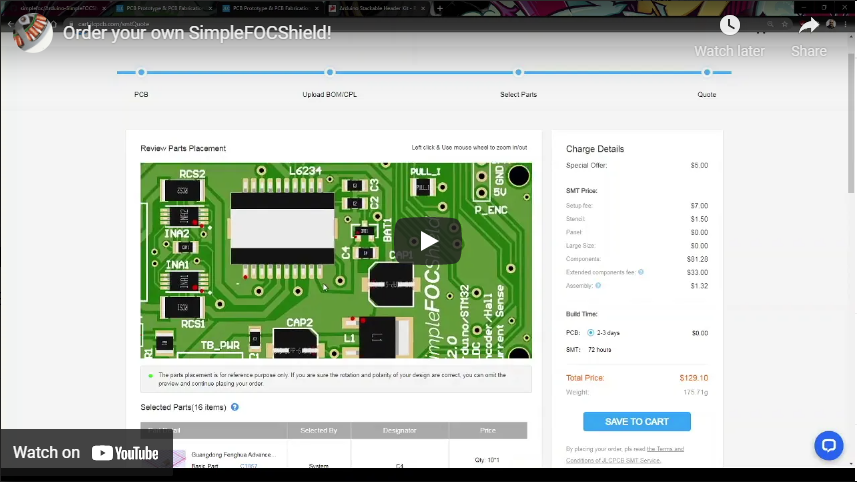Open the chat support bubble icon
857x482 pixels.
tap(829, 445)
